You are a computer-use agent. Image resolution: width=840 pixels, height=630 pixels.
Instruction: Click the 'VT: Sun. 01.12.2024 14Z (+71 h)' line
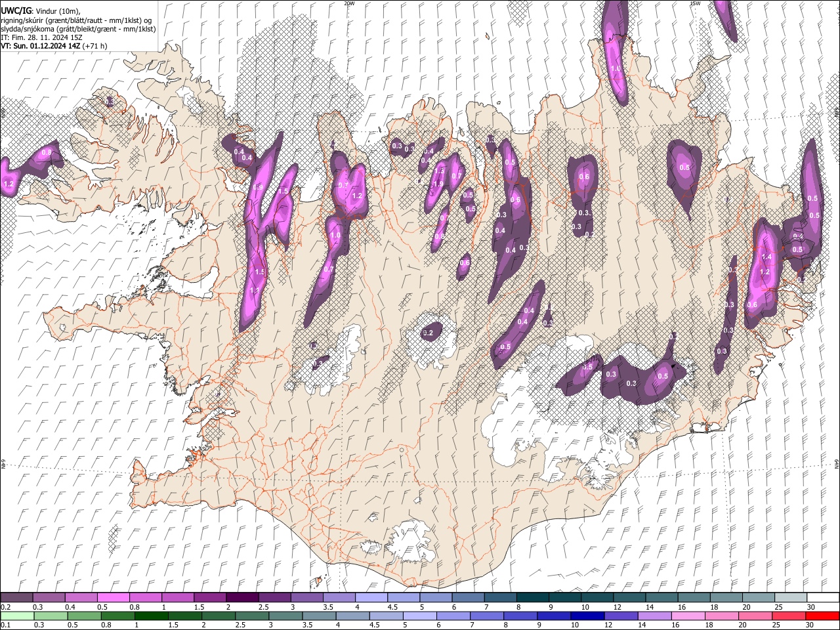(54, 46)
